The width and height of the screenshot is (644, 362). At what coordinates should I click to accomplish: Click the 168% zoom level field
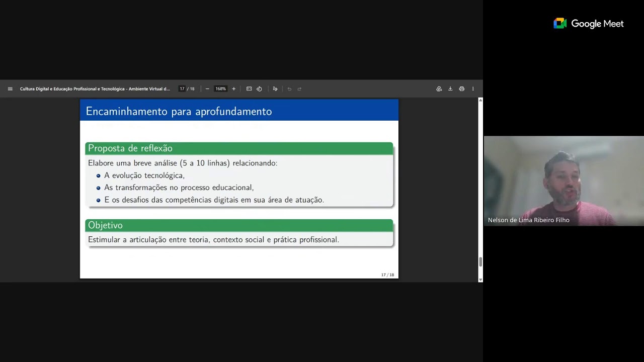[220, 89]
